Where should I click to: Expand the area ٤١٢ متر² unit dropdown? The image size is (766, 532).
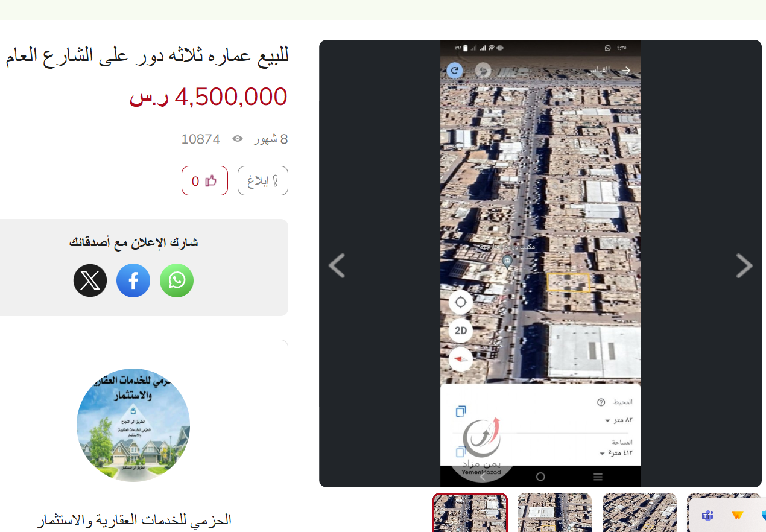point(616,453)
